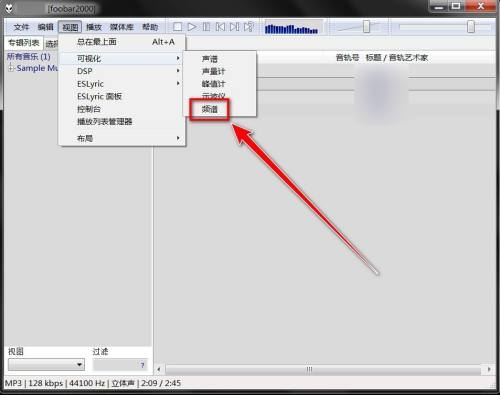Switch to the 专辑列表 tab
The image size is (500, 395).
[24, 43]
